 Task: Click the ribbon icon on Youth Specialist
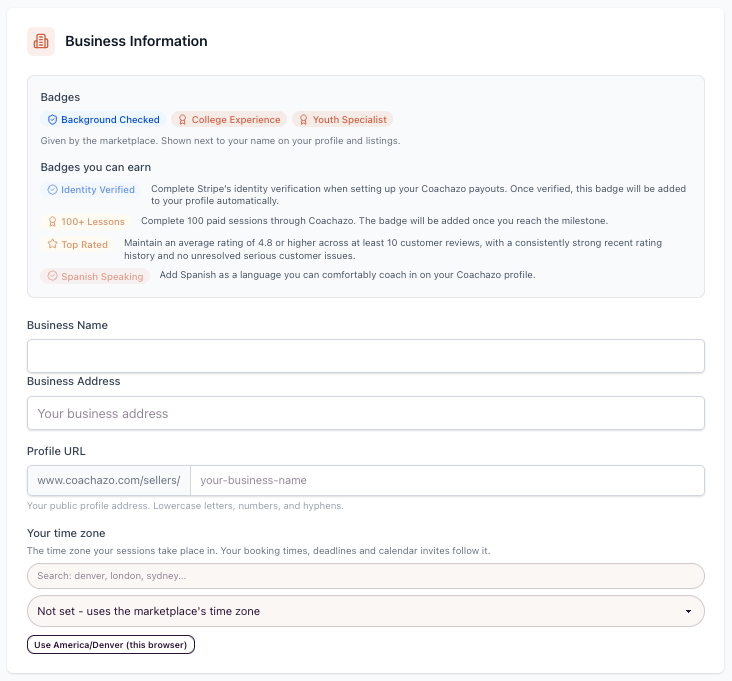(x=303, y=119)
